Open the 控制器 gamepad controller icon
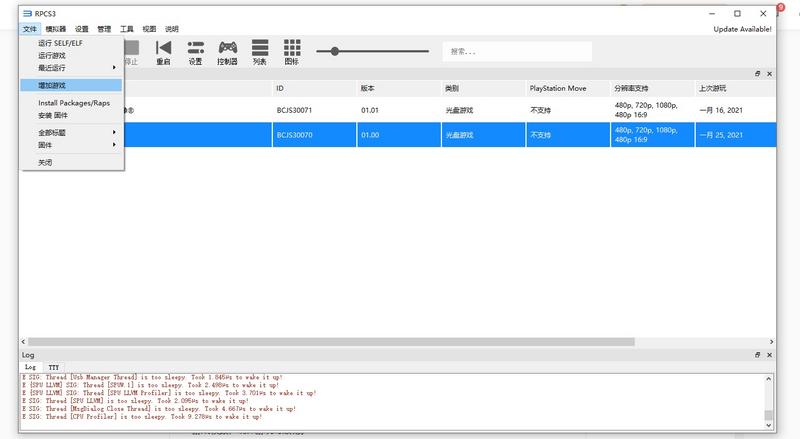800x439 pixels. [228, 53]
